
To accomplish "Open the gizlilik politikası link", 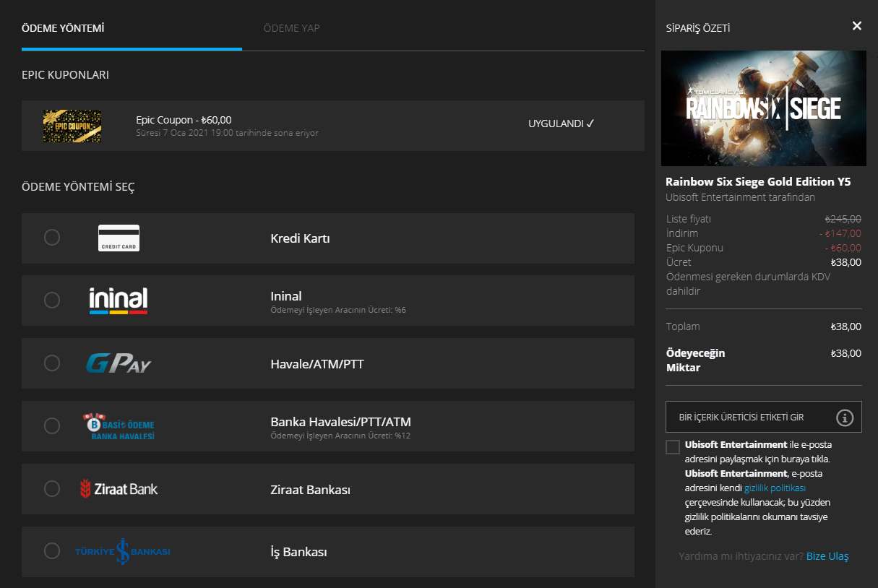I will click(775, 488).
